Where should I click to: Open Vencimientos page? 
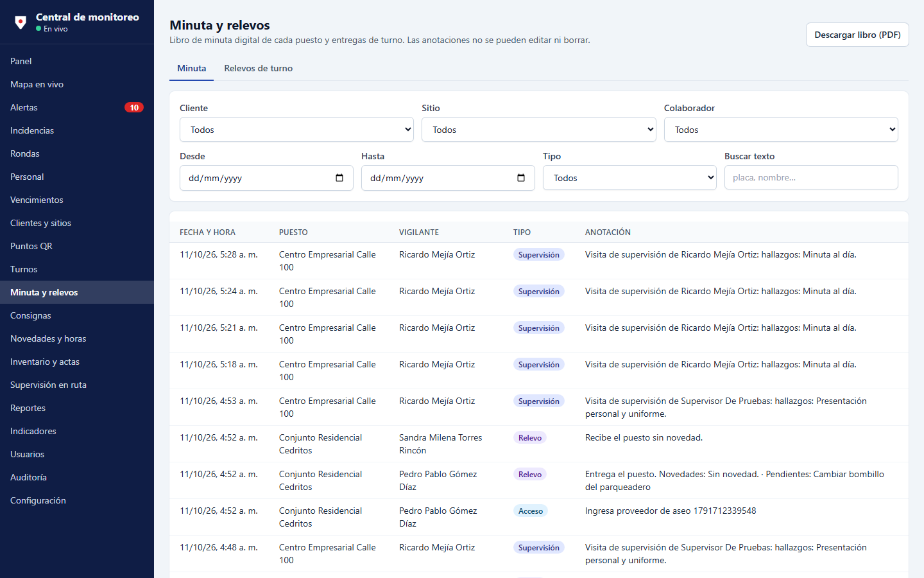(x=77, y=200)
